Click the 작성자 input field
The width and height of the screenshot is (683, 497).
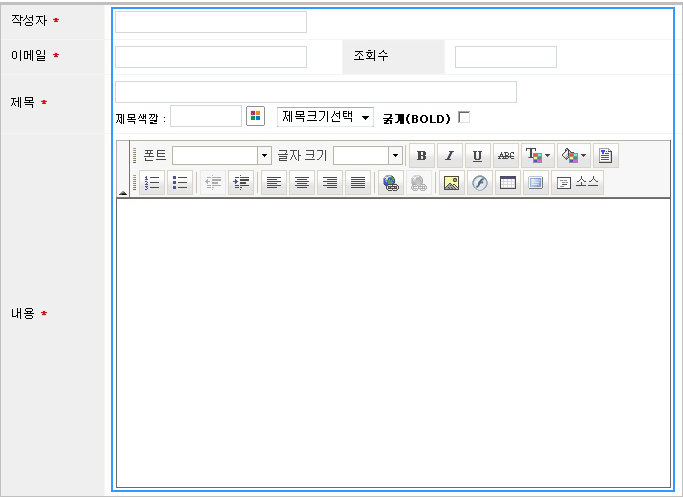click(211, 22)
